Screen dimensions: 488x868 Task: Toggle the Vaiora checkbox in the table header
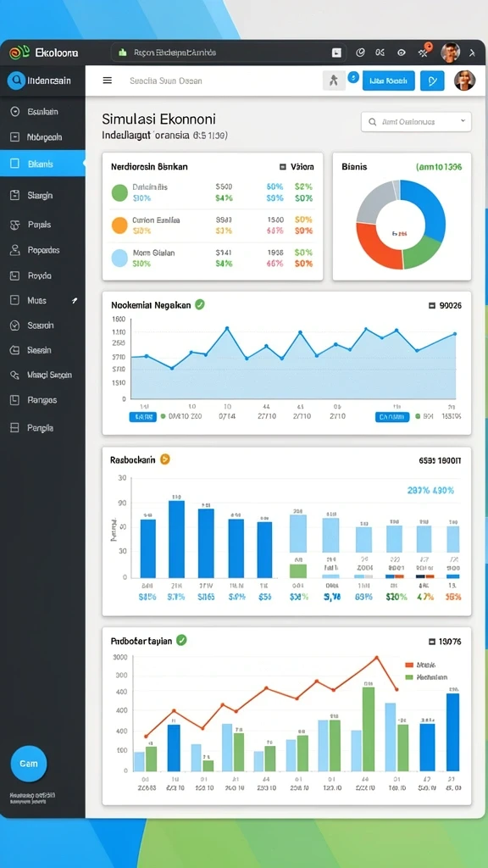[x=283, y=166]
